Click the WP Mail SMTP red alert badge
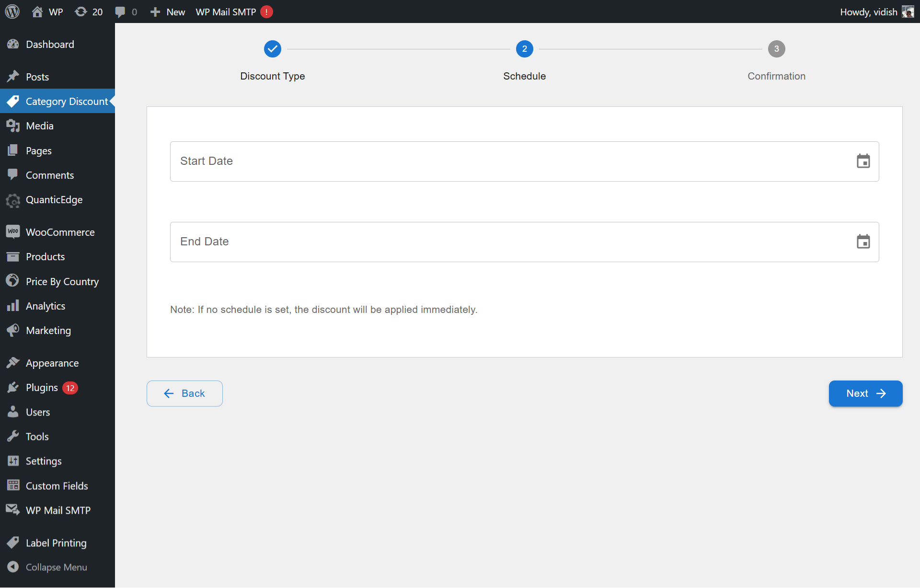Screen dimensions: 920x588 pos(266,12)
